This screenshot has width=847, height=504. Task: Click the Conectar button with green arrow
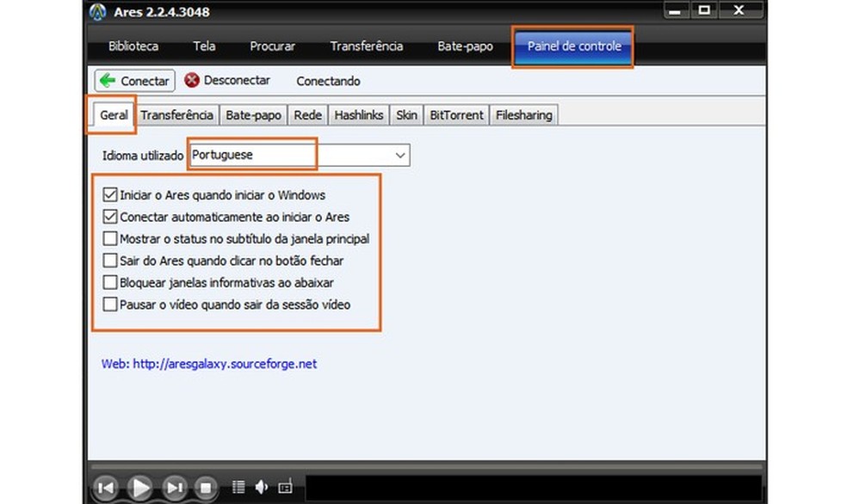point(134,81)
